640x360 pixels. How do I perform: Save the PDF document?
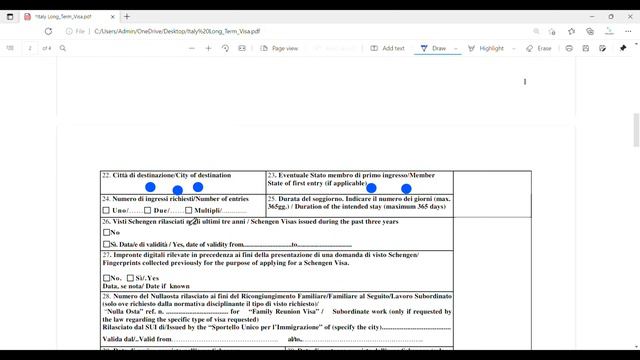(x=586, y=48)
